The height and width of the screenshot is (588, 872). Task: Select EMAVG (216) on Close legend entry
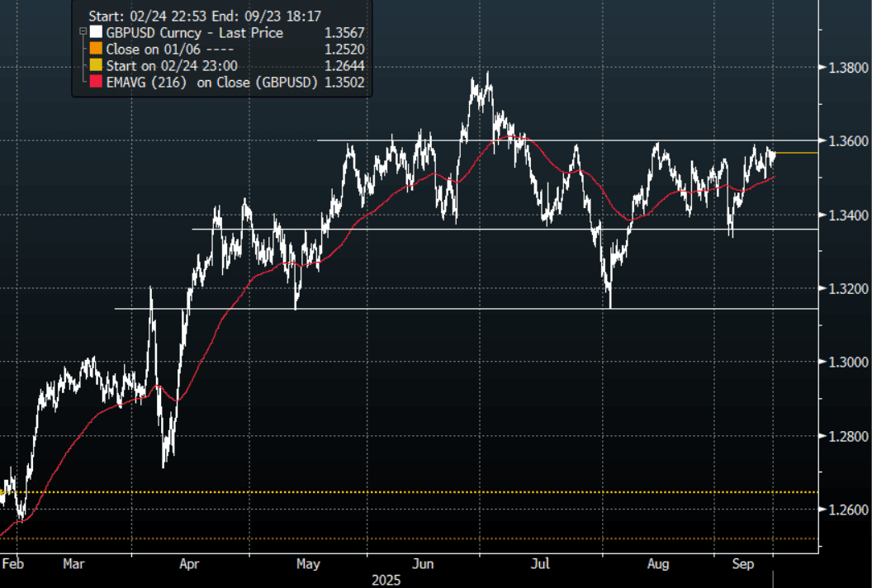click(212, 83)
